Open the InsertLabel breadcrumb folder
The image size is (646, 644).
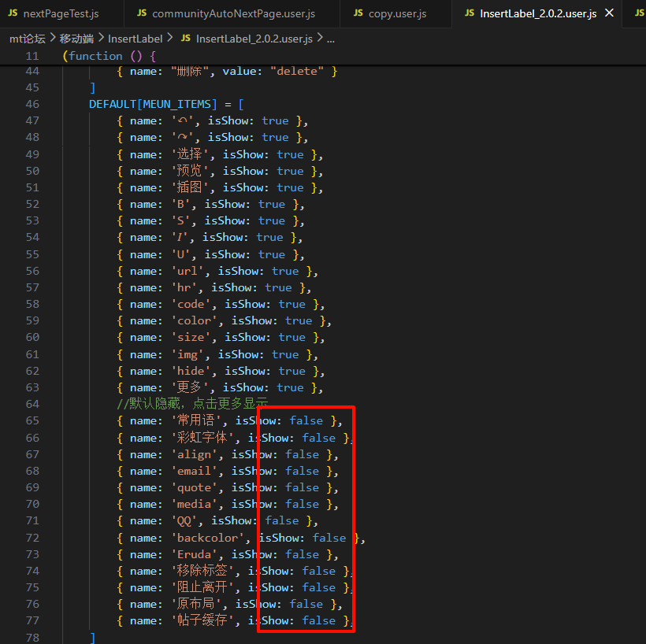pyautogui.click(x=136, y=39)
